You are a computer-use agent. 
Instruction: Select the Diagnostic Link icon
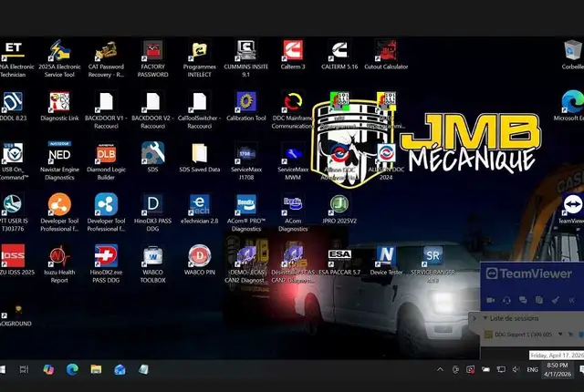point(59,107)
